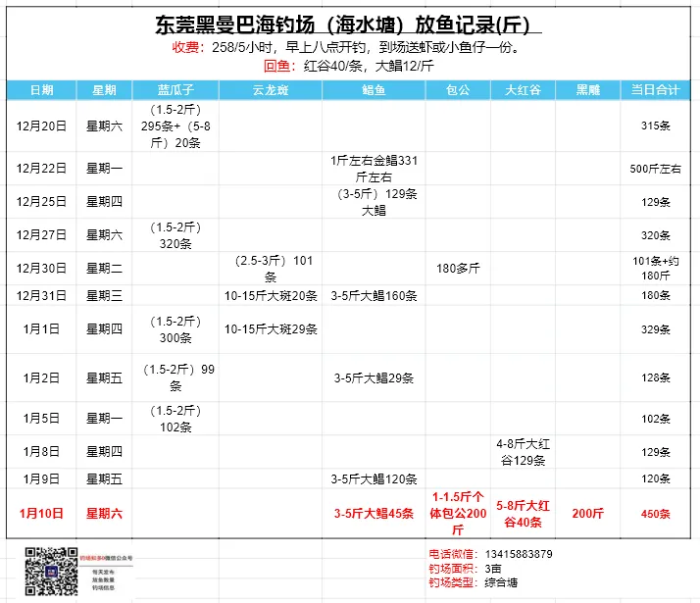Click the red 1月10日 date cell

coord(41,514)
